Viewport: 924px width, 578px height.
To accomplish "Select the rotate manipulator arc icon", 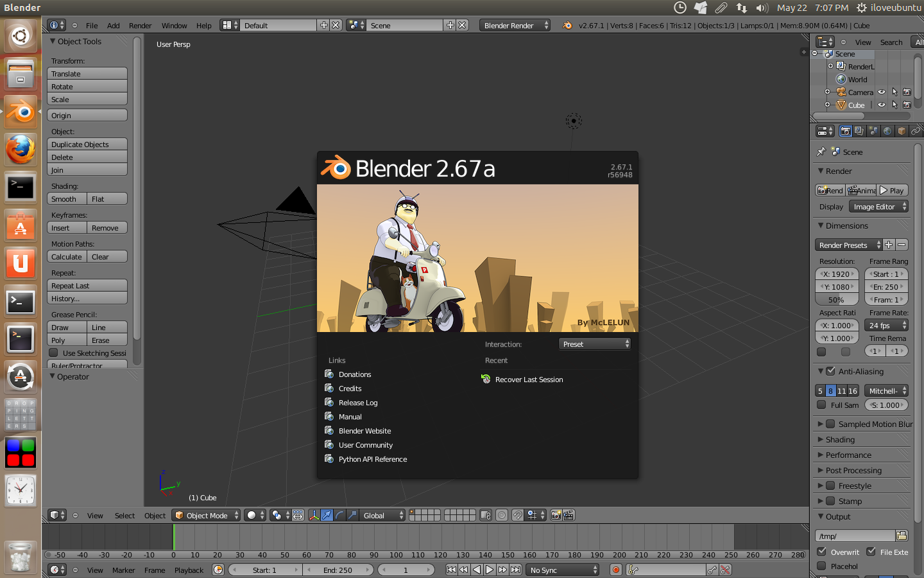I will point(339,515).
